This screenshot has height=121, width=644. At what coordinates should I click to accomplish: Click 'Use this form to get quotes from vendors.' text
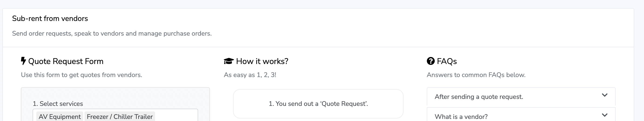tap(81, 75)
